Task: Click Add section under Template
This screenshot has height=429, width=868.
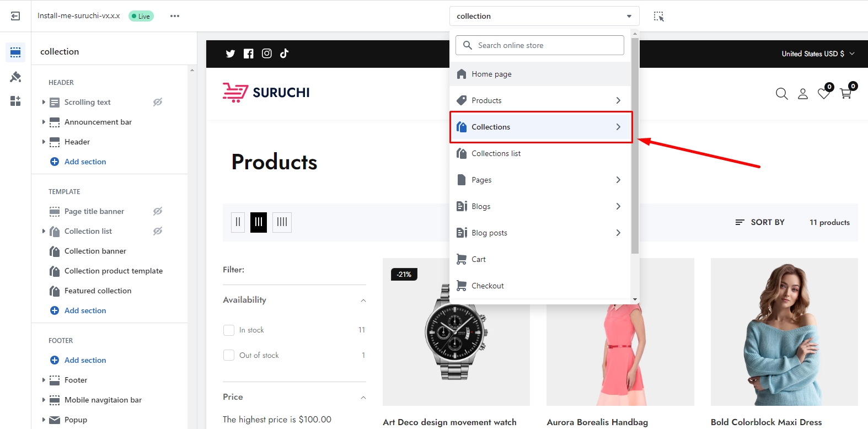Action: coord(85,310)
